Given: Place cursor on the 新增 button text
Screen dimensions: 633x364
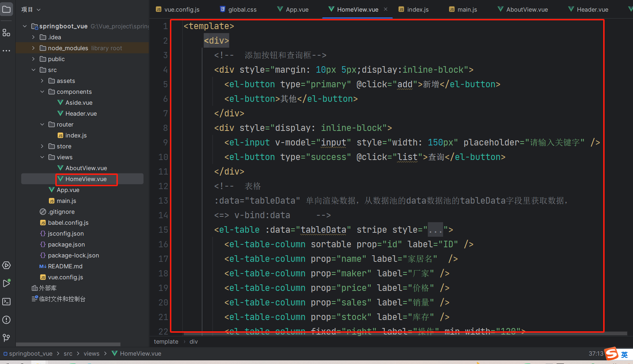Looking at the screenshot, I should pos(431,84).
